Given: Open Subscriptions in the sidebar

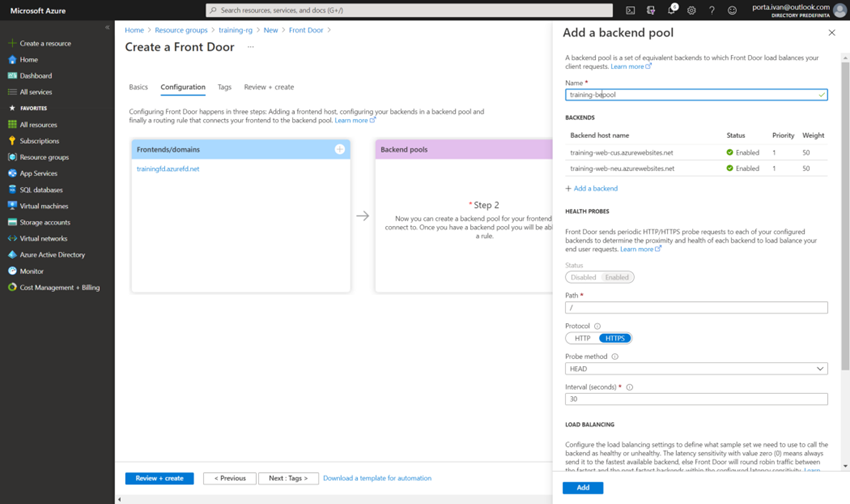Looking at the screenshot, I should click(x=39, y=141).
